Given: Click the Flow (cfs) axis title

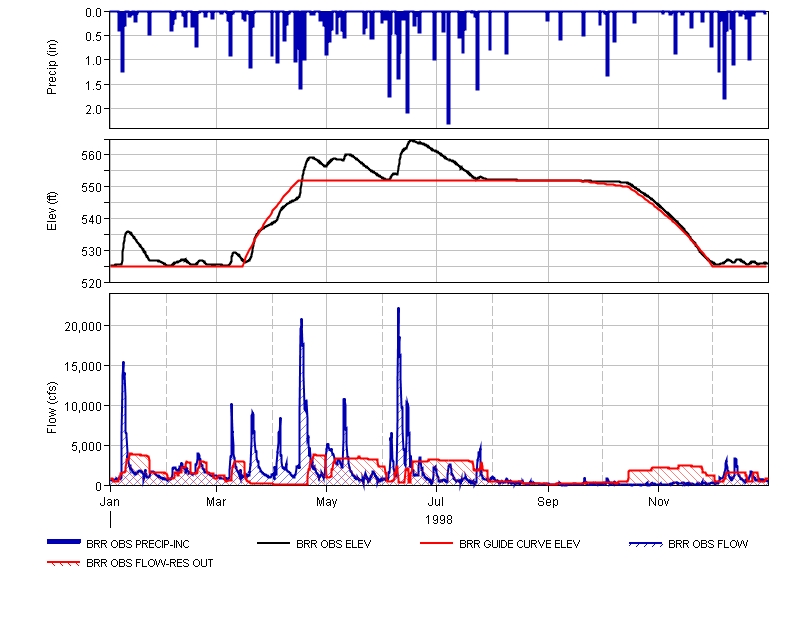Looking at the screenshot, I should click(x=52, y=408).
